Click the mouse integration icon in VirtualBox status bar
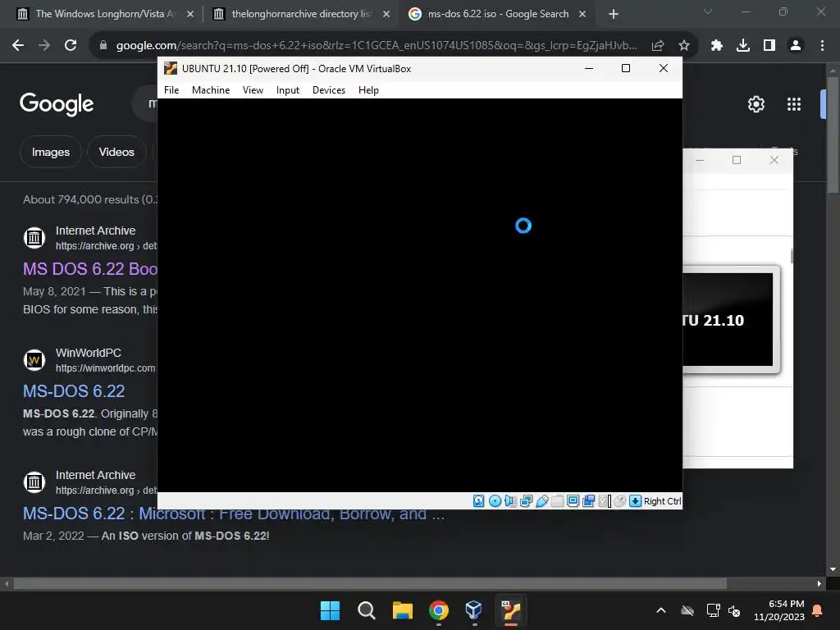This screenshot has width=840, height=630. [620, 501]
